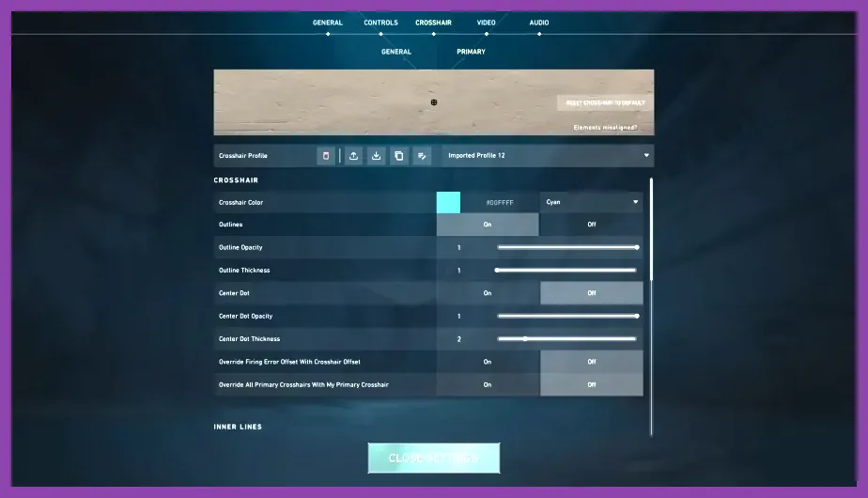Set Center Dot to Off
Viewport: 868px width, 498px height.
(592, 293)
